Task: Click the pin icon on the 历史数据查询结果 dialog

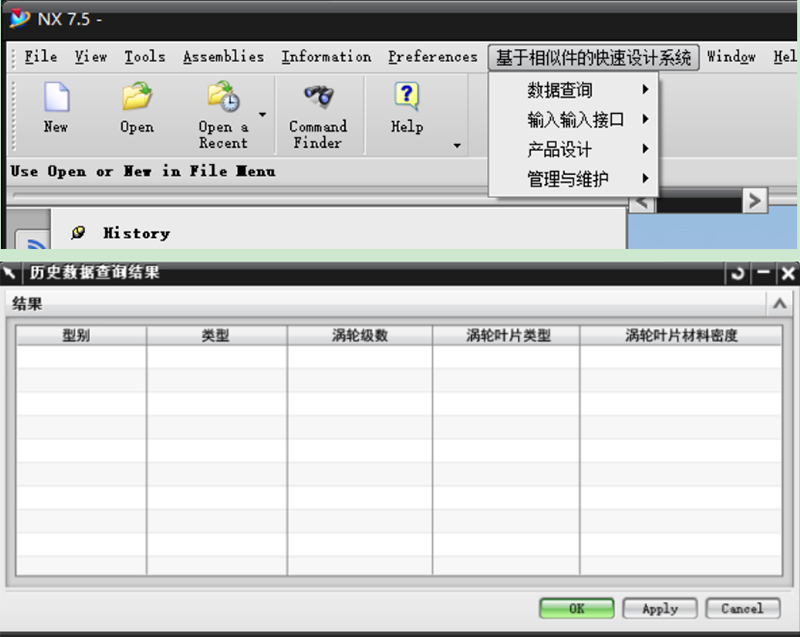Action: coord(10,273)
